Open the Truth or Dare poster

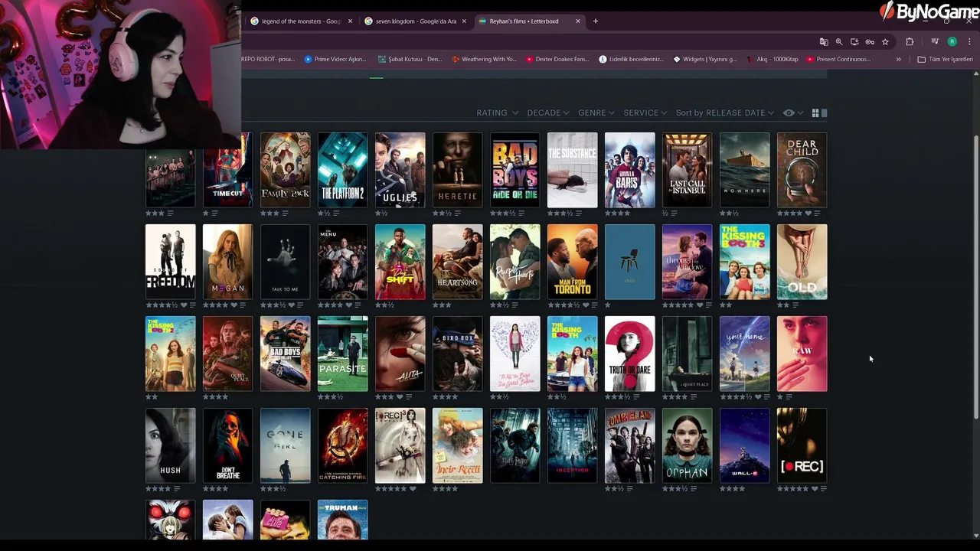pyautogui.click(x=629, y=354)
